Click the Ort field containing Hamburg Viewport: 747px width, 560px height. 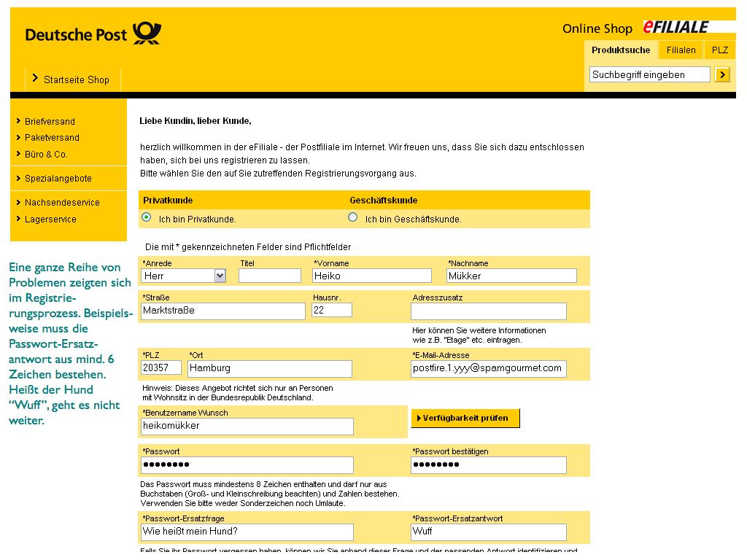[270, 368]
